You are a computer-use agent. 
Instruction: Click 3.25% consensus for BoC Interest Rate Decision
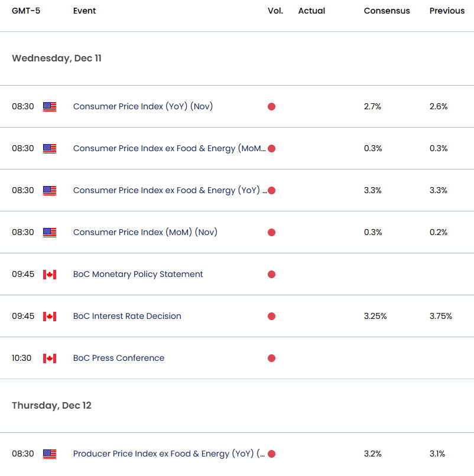375,316
